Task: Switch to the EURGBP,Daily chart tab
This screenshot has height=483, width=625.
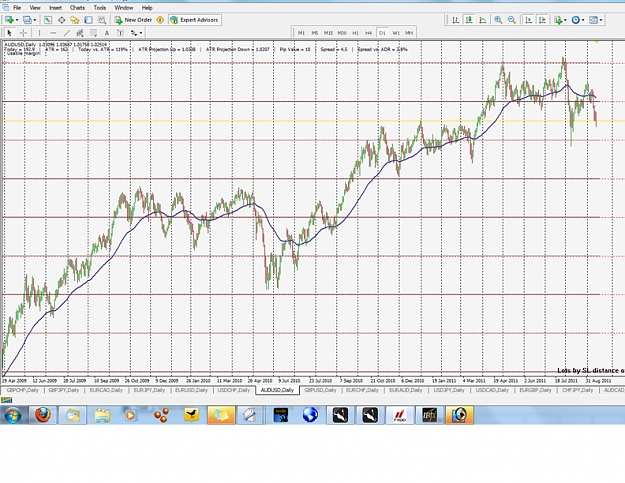Action: point(535,390)
